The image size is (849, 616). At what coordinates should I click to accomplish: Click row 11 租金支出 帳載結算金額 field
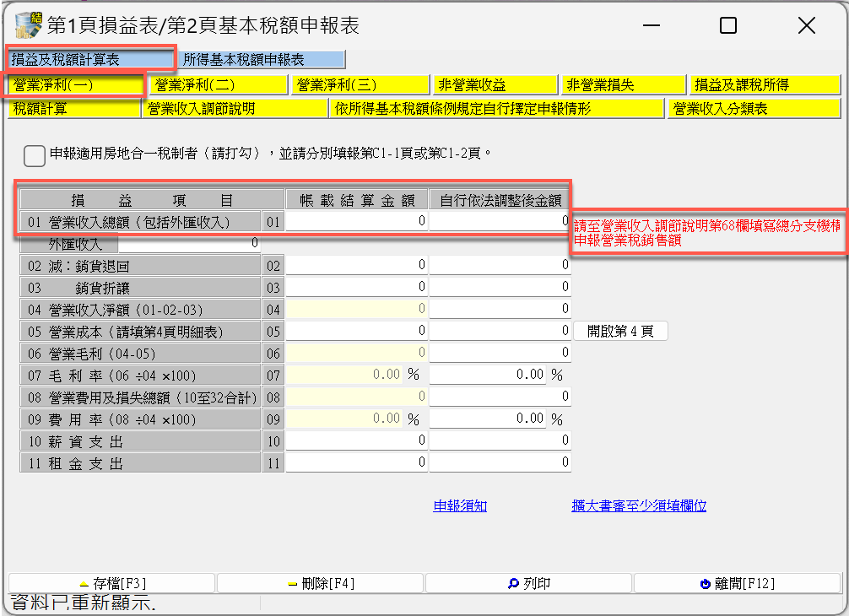coord(357,462)
